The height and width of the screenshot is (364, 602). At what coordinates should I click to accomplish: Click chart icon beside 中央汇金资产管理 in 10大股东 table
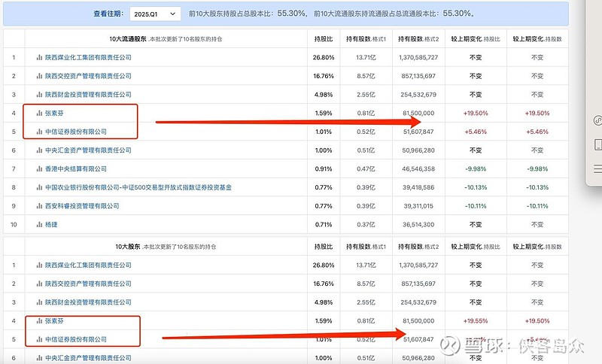(x=39, y=358)
